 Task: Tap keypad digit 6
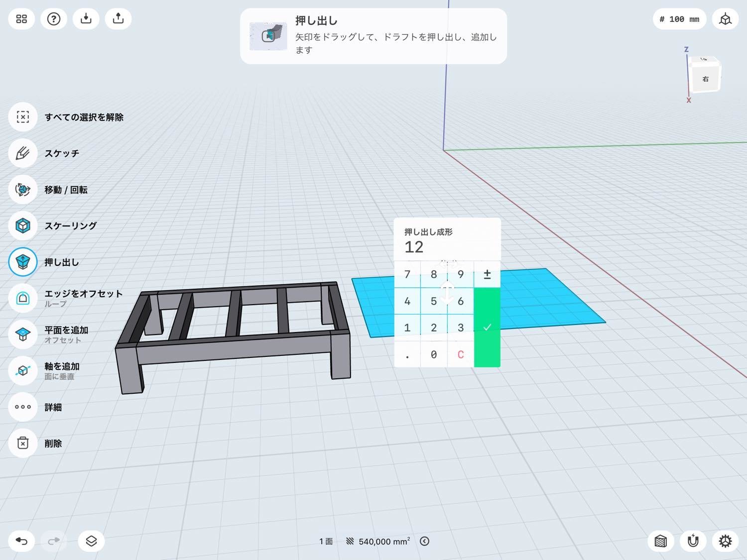pos(461,301)
